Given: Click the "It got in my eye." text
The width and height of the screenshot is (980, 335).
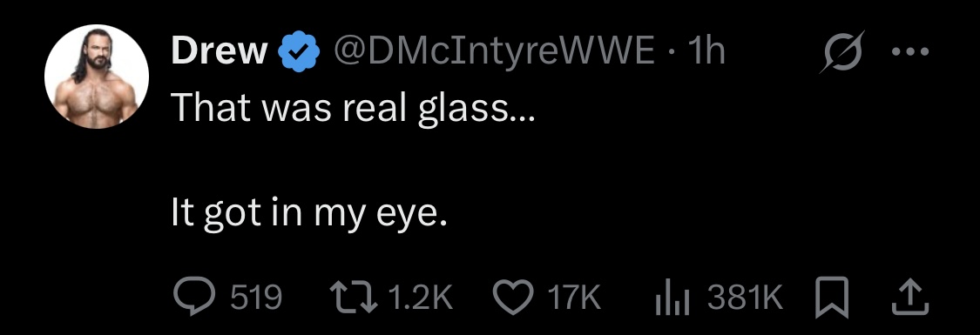Looking at the screenshot, I should click(x=310, y=214).
